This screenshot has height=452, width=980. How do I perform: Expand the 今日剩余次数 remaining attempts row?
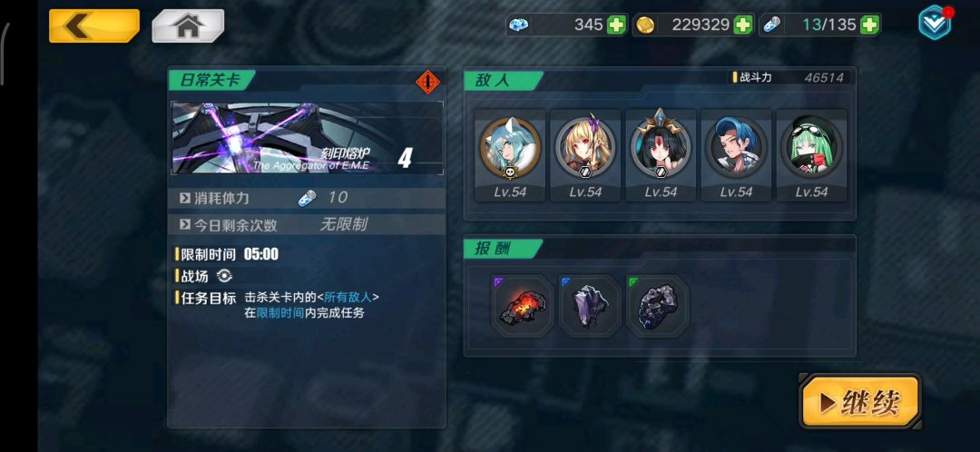tap(307, 224)
